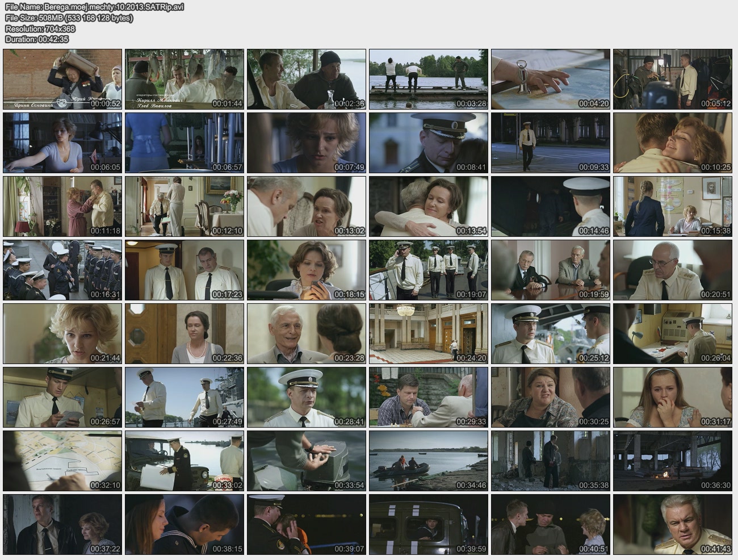Click the thumbnail timestamped 00:26:57
Image resolution: width=738 pixels, height=560 pixels.
point(62,397)
